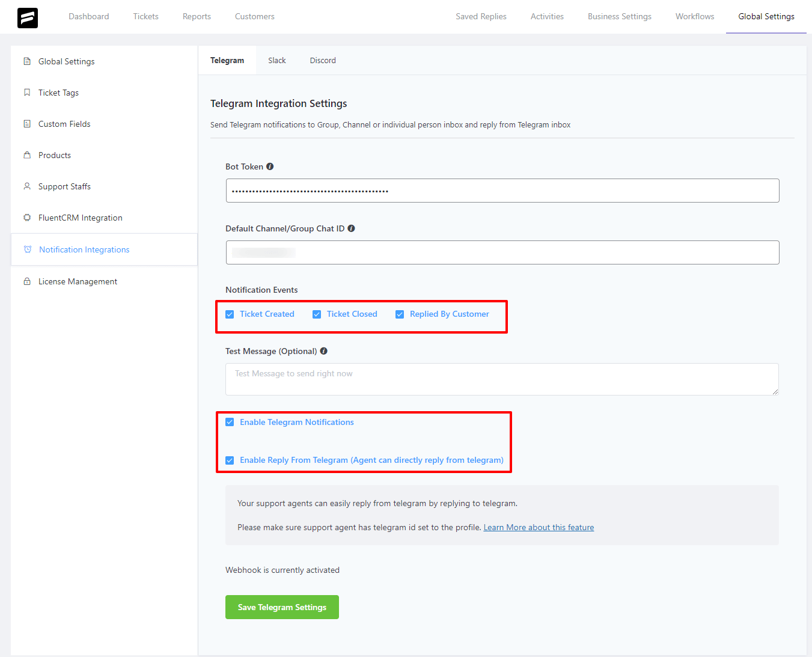The image size is (812, 657).
Task: Select the Global Settings top navigation item
Action: click(x=766, y=16)
